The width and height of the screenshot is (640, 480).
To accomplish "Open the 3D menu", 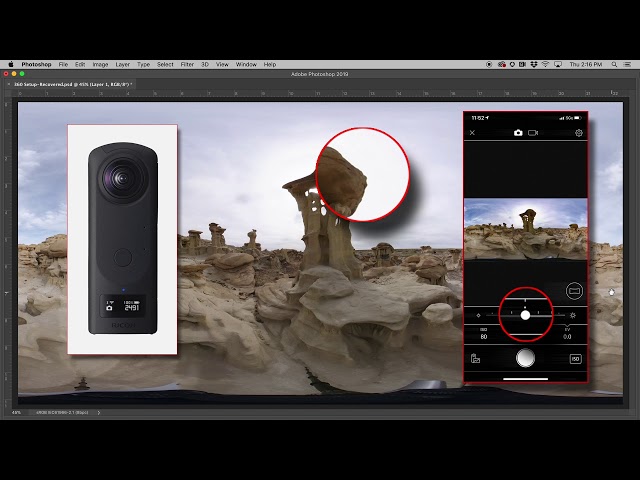I will click(x=205, y=64).
